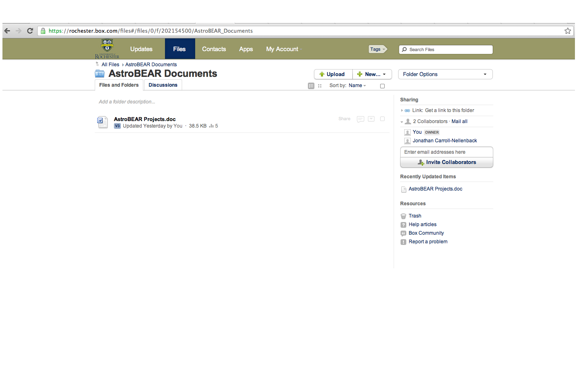Click the Trash icon in Resources

403,216
